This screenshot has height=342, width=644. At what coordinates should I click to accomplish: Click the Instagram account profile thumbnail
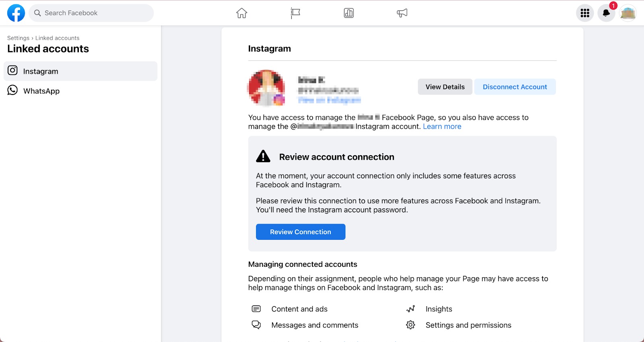(x=266, y=88)
